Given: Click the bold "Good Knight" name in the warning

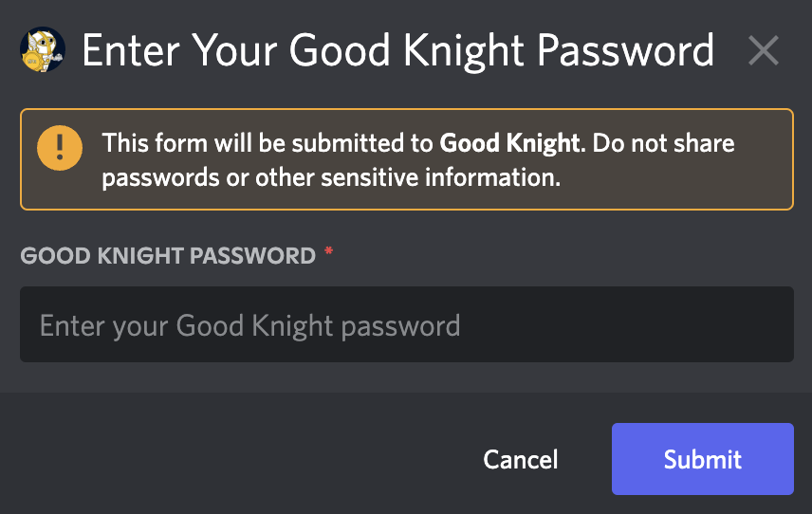Looking at the screenshot, I should pyautogui.click(x=509, y=143).
